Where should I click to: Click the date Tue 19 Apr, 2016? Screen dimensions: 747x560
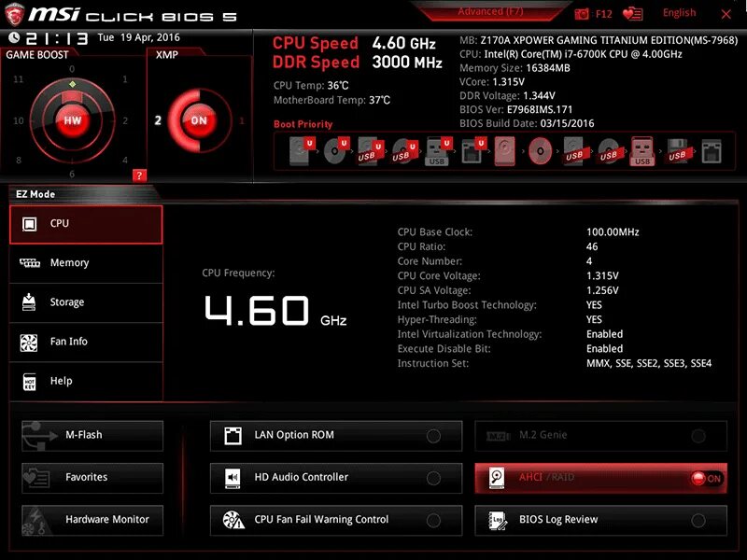coord(138,37)
